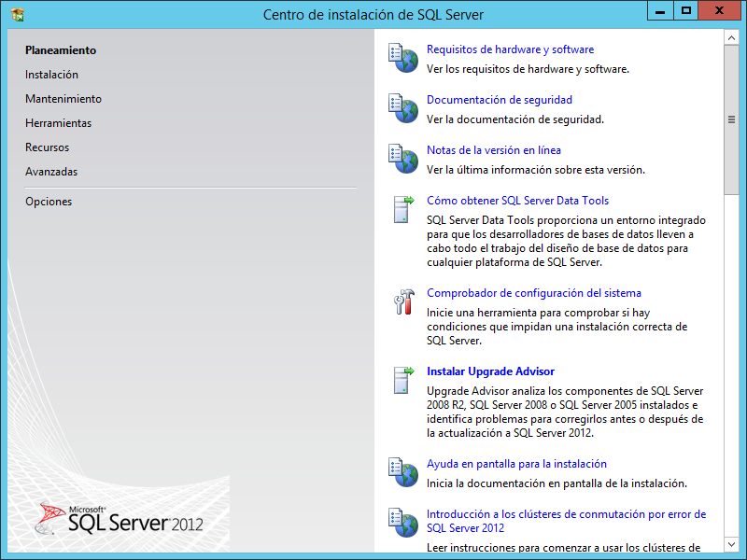Image resolution: width=747 pixels, height=560 pixels.
Task: Open the "Recursos" section
Action: click(x=46, y=147)
